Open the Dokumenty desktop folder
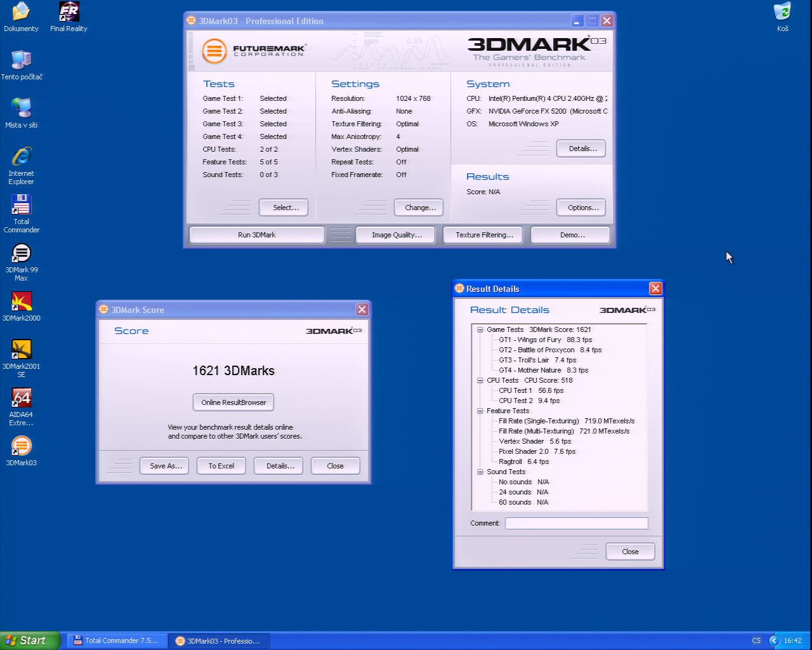 click(x=21, y=17)
